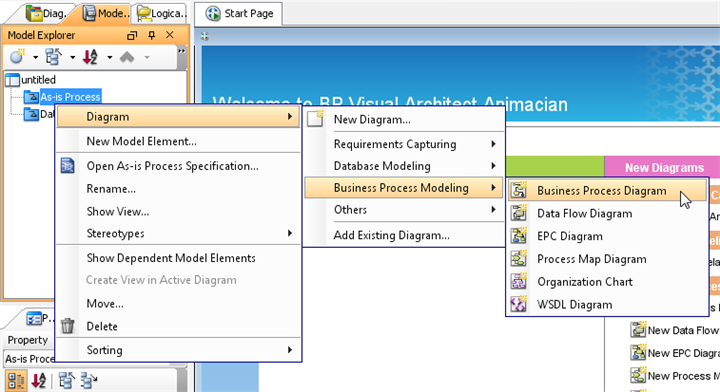Click the Business Process Diagram icon
The width and height of the screenshot is (720, 392).
click(x=519, y=190)
